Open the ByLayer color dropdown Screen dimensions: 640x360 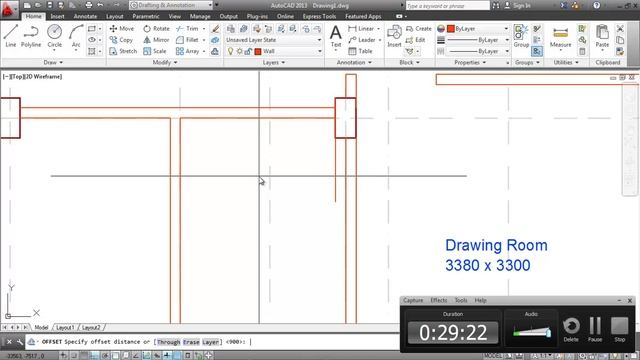pos(478,29)
